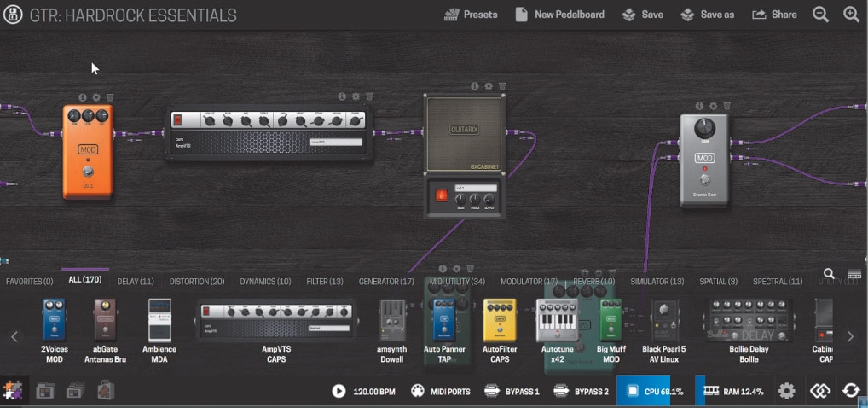Viewport: 868px width, 408px height.
Task: Remove the orange DS-1 pedal with its trash icon
Action: [110, 97]
